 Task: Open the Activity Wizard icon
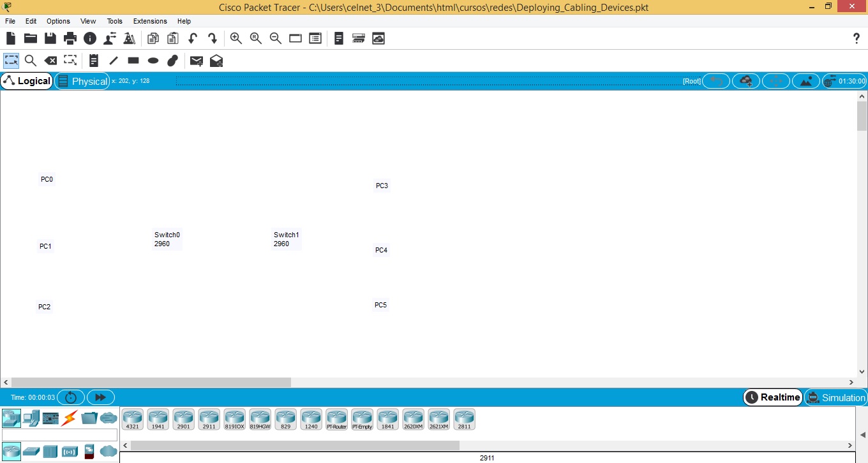130,38
